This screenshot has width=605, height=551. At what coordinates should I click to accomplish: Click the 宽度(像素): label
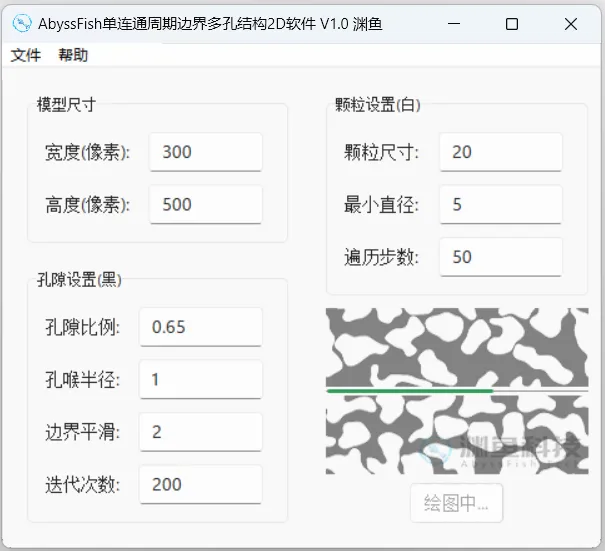pyautogui.click(x=88, y=152)
